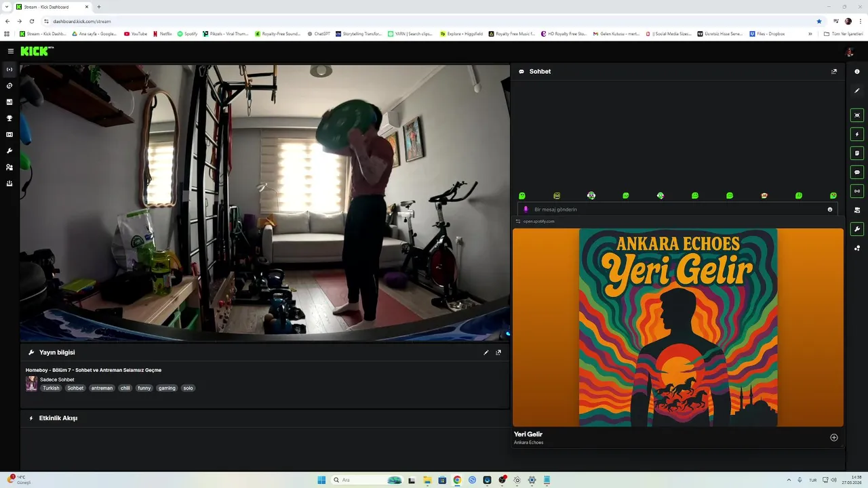
Task: Open the tab search dropdown arrow
Action: (x=6, y=7)
